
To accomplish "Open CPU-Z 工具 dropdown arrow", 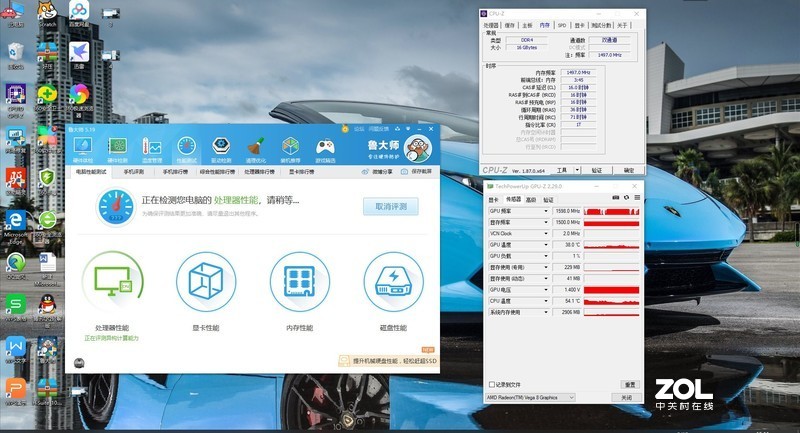I will pos(577,170).
